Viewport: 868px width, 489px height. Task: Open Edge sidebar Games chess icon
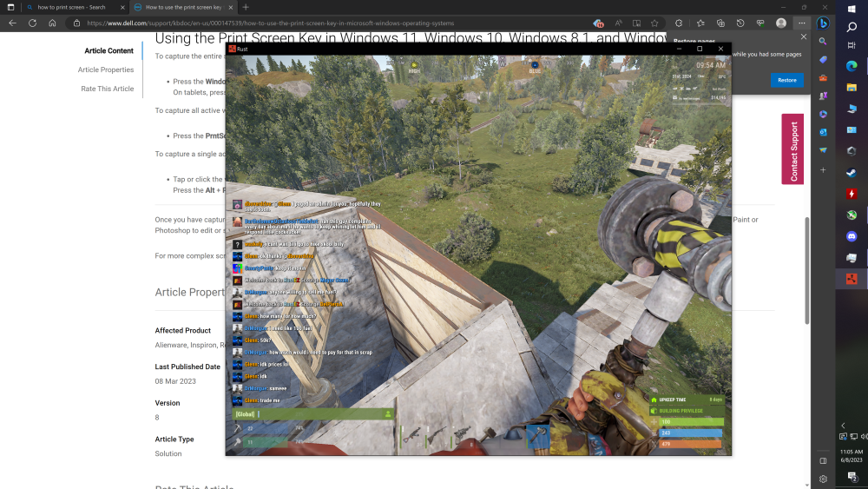click(x=823, y=96)
